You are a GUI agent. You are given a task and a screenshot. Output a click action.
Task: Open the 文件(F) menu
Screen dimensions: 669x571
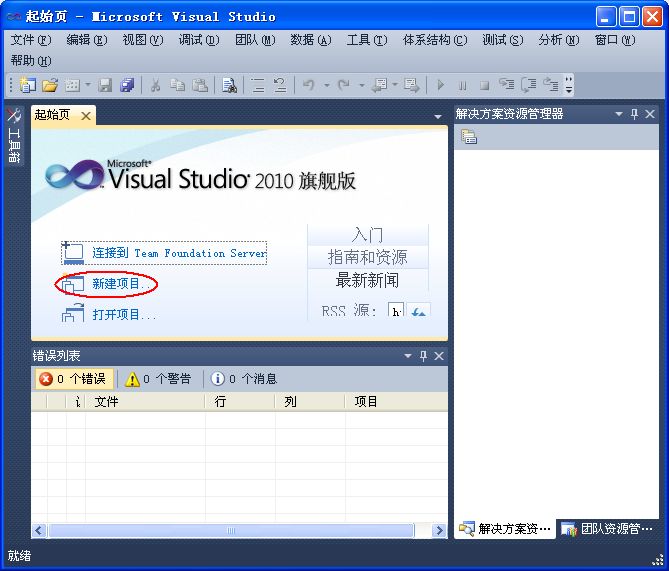pos(31,40)
